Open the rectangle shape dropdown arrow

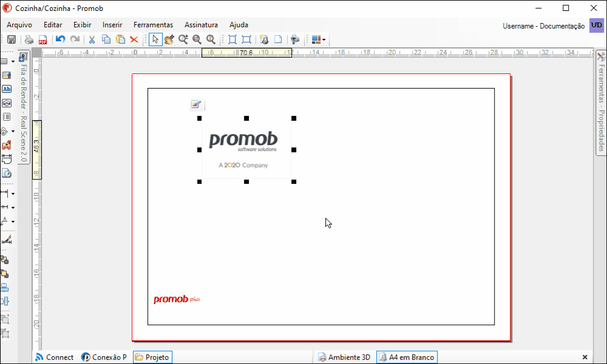(x=13, y=61)
